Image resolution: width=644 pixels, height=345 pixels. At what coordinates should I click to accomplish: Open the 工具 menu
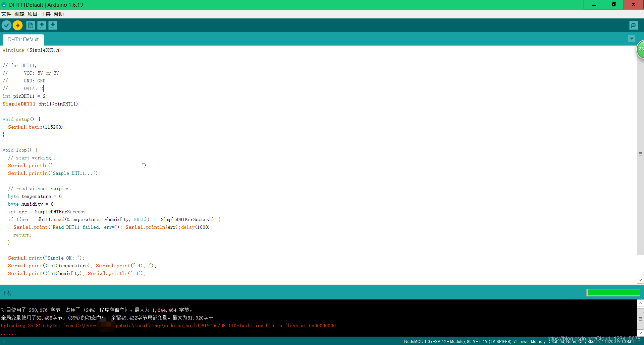[46, 14]
